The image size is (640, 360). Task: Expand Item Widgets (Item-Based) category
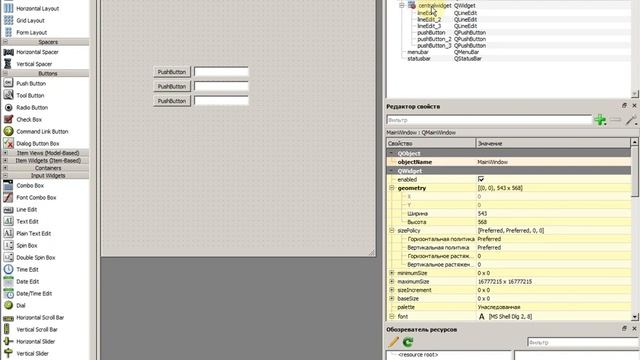pos(5,160)
